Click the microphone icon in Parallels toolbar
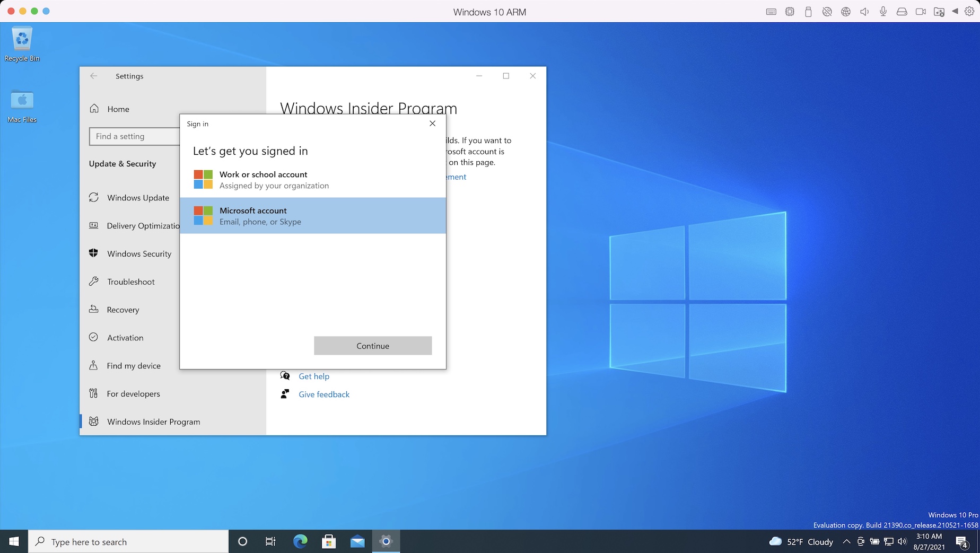The width and height of the screenshot is (980, 553). click(x=883, y=12)
